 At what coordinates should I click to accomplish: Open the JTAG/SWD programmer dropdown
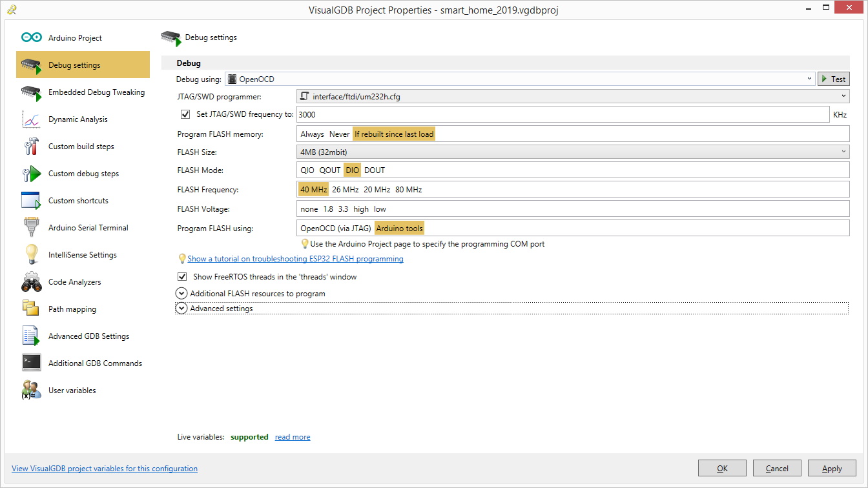pyautogui.click(x=573, y=97)
